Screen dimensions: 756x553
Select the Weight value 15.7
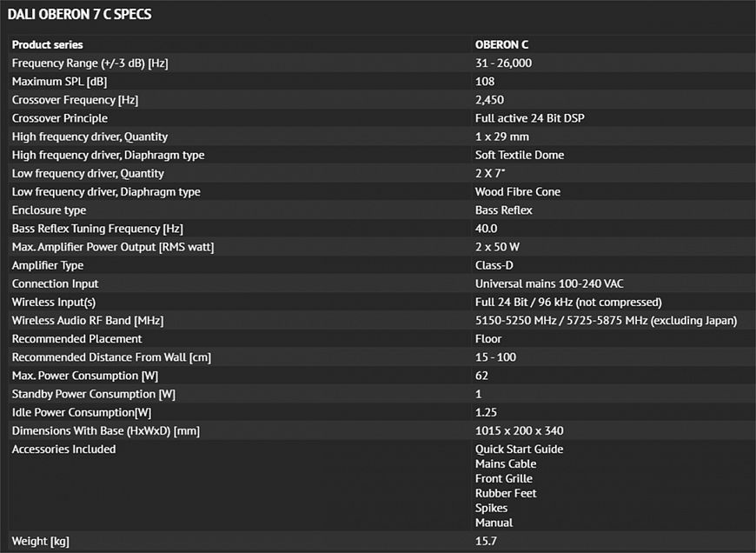486,542
